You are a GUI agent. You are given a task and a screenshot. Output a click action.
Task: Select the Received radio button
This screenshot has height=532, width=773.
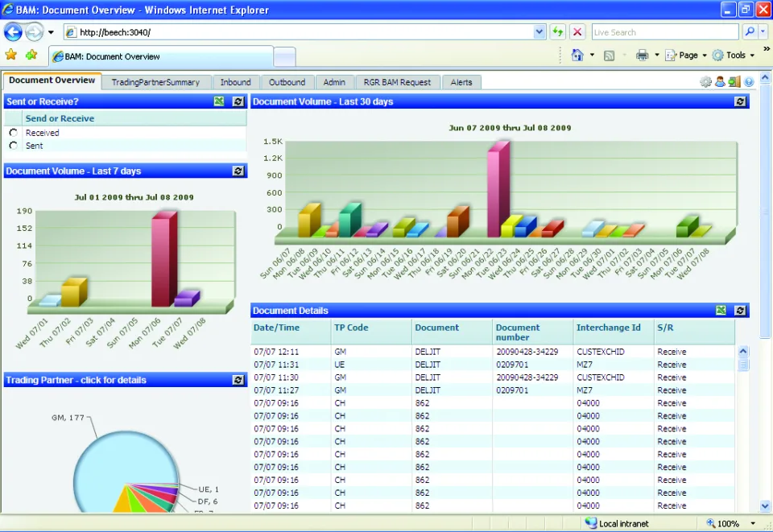coord(14,133)
